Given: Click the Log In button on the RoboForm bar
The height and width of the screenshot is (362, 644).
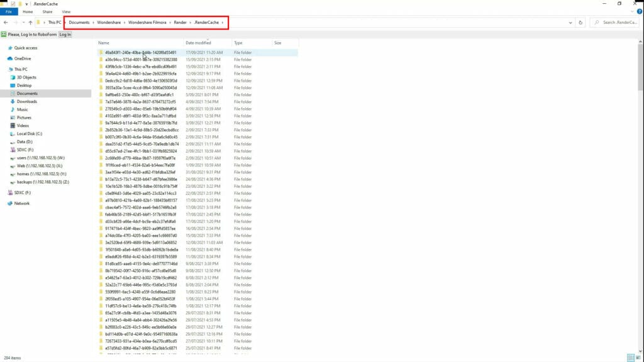Looking at the screenshot, I should click(x=65, y=35).
